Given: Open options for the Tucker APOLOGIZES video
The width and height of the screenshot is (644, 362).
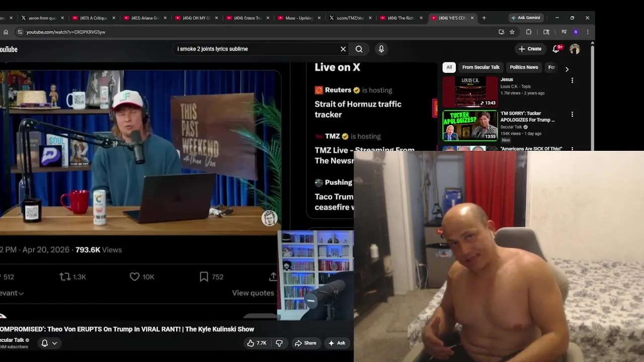Looking at the screenshot, I should (x=572, y=115).
